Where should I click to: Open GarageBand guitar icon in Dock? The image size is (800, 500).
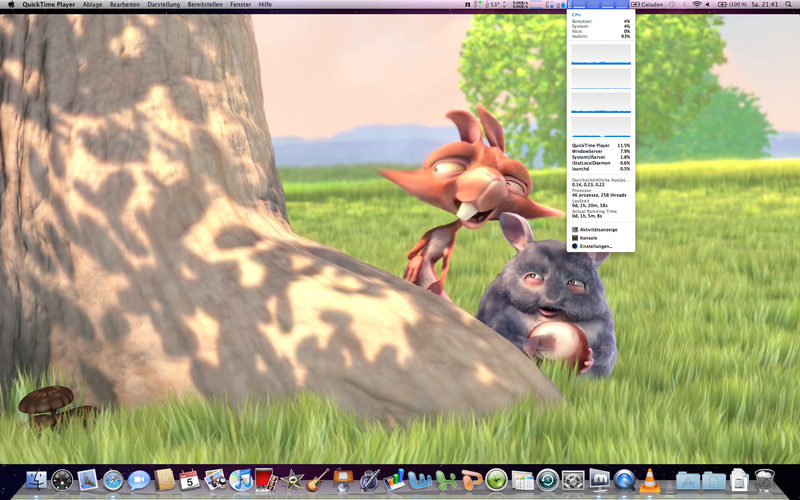click(318, 480)
